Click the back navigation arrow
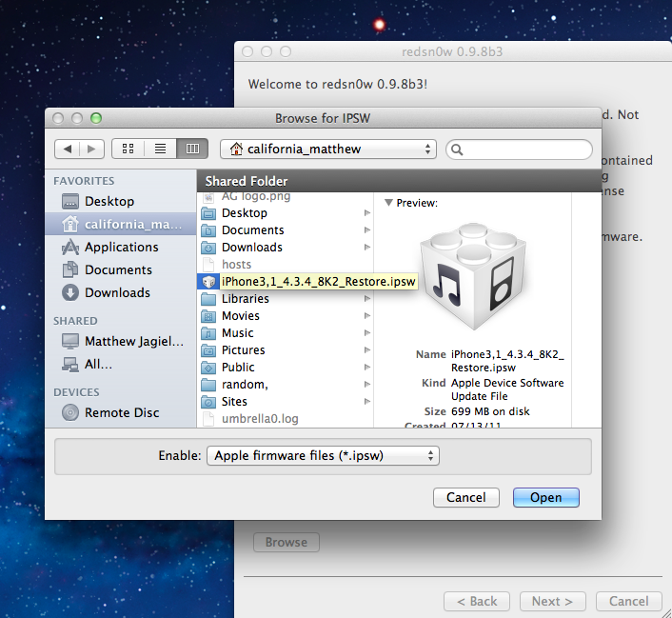 tap(68, 149)
